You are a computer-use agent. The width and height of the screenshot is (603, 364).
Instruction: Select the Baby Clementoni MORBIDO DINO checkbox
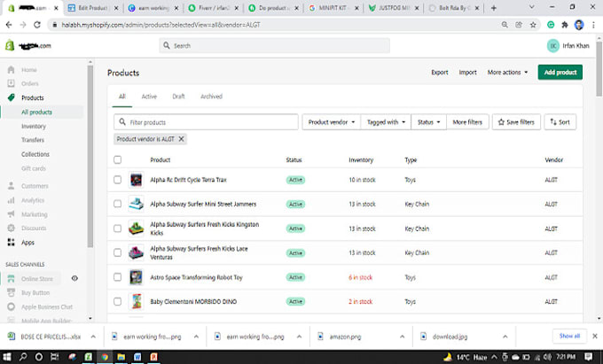118,301
